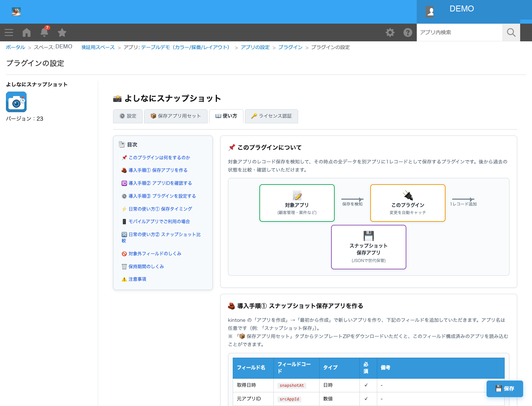Click the バージョン：23 text
This screenshot has width=532, height=406.
[25, 118]
